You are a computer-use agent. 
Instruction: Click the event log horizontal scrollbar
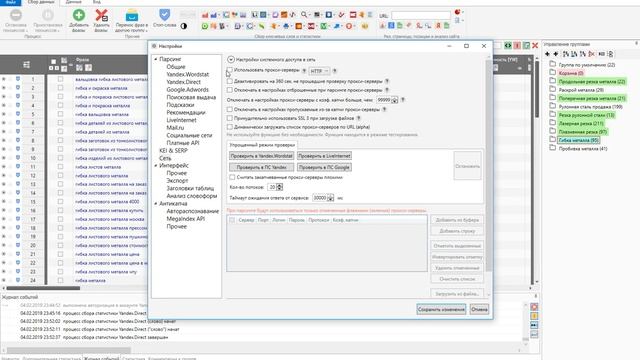69,351
